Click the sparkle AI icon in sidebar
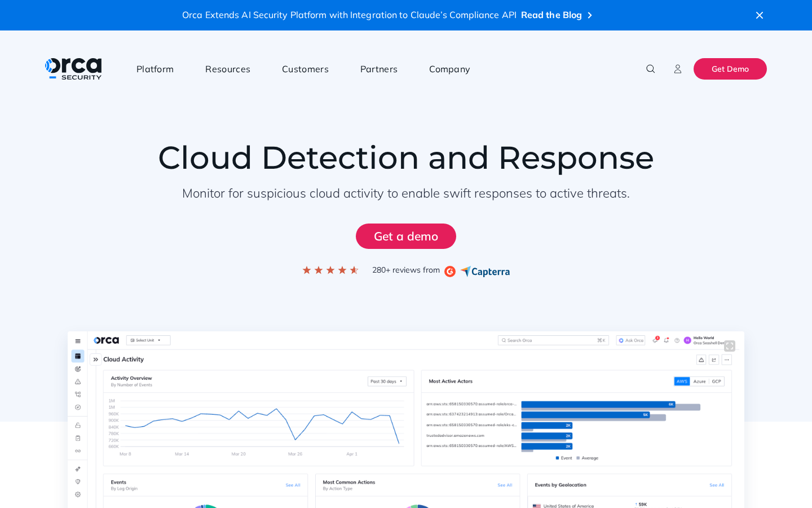Image resolution: width=812 pixels, height=508 pixels. (78, 469)
